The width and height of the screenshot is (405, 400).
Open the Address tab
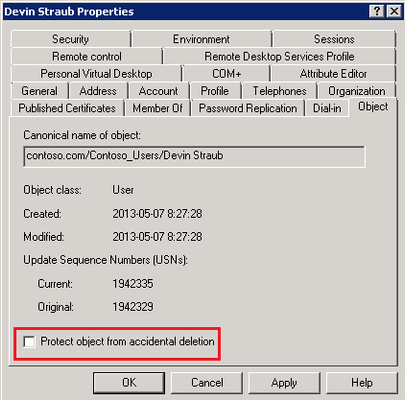[x=98, y=91]
